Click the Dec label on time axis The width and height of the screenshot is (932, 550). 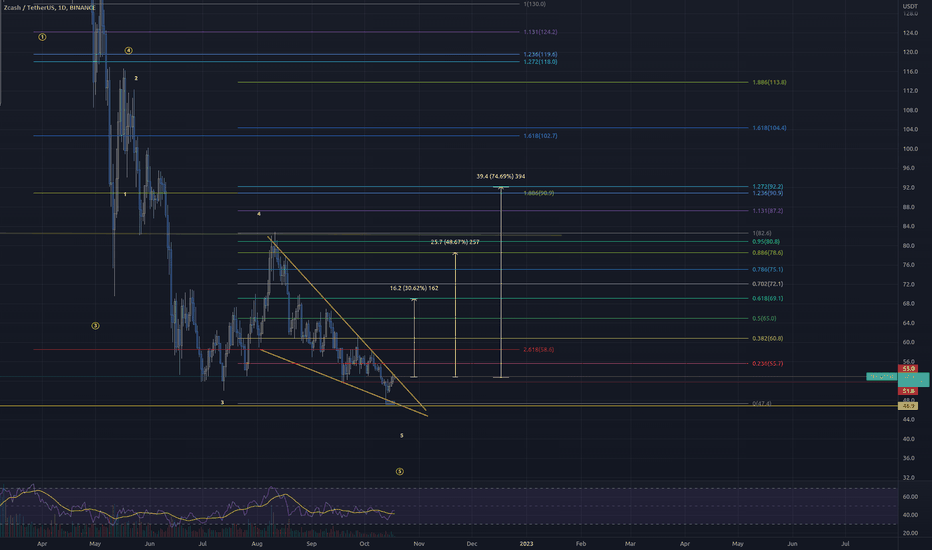[x=472, y=544]
